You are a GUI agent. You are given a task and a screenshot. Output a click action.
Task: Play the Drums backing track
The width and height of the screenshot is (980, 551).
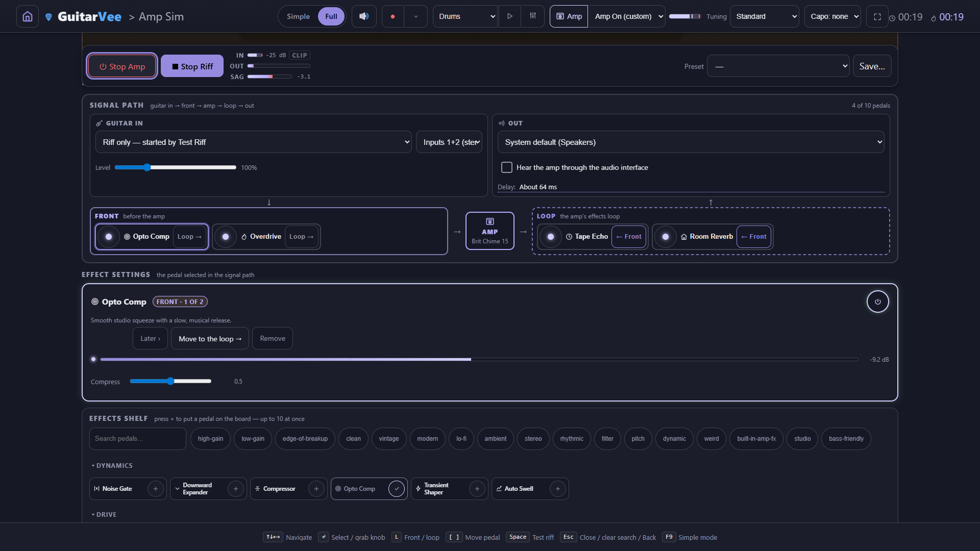pos(509,16)
